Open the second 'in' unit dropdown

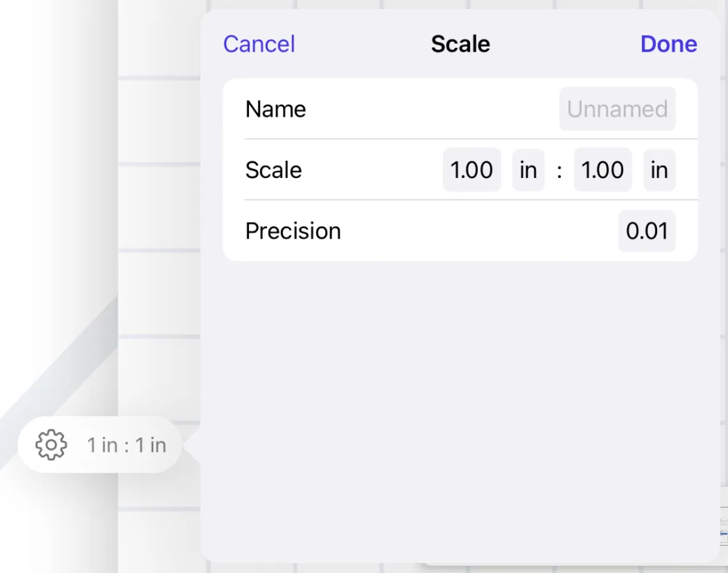tap(659, 170)
